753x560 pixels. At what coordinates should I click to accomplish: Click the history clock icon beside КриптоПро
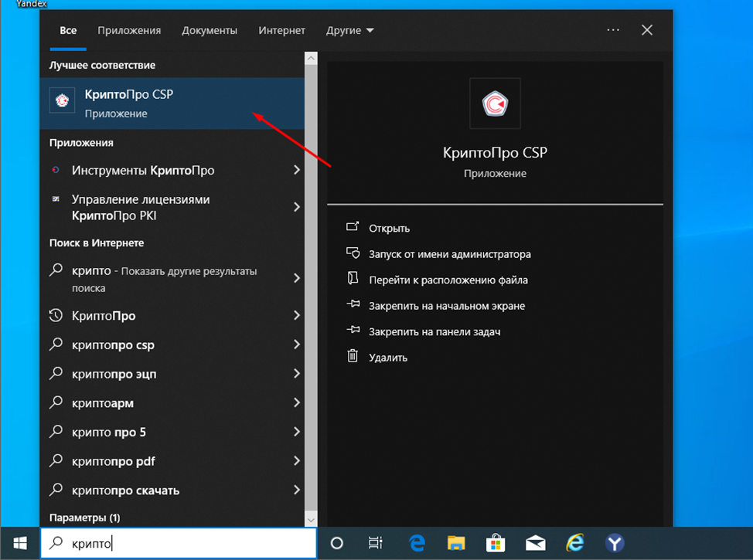[56, 315]
